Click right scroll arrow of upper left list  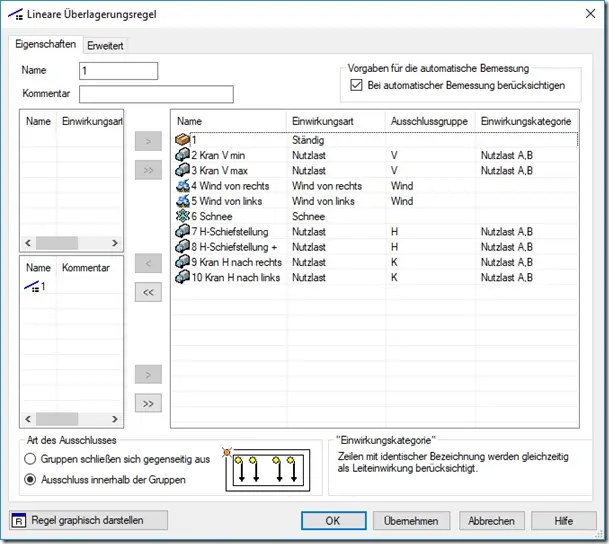(x=115, y=243)
